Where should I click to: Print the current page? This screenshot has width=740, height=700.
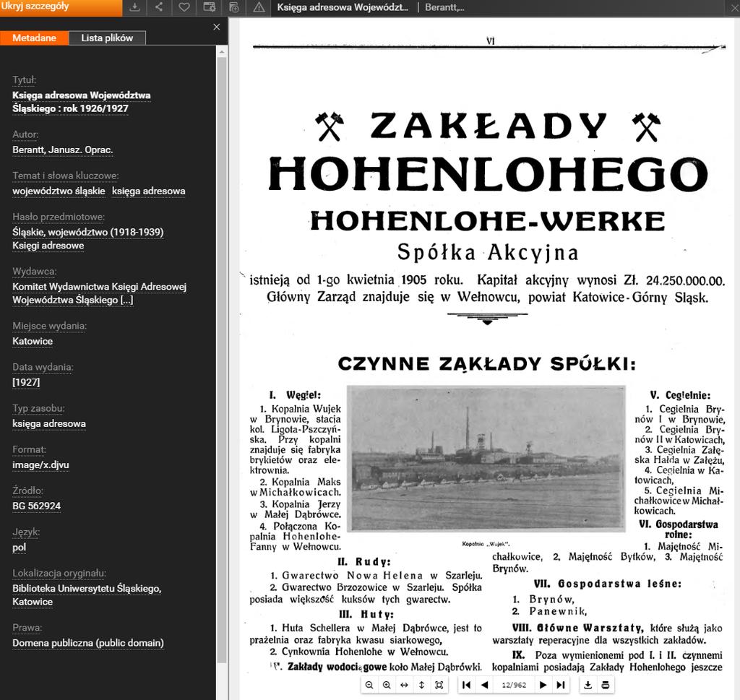606,685
